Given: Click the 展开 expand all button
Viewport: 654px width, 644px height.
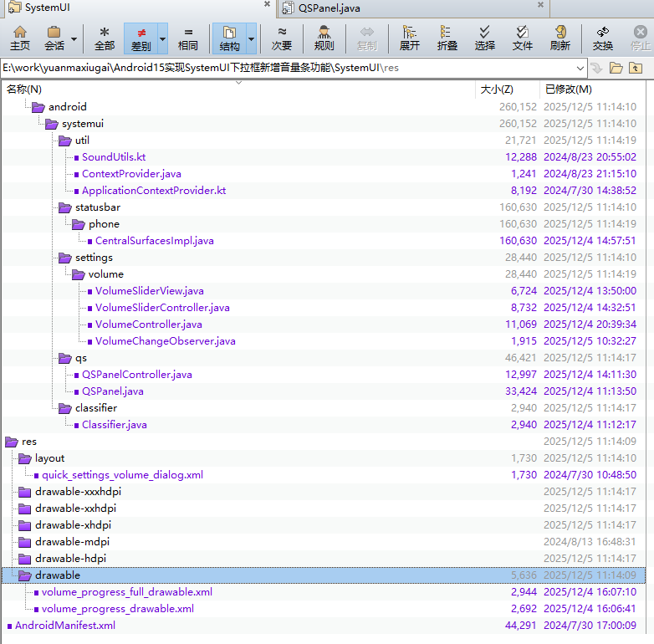Looking at the screenshot, I should pos(410,38).
